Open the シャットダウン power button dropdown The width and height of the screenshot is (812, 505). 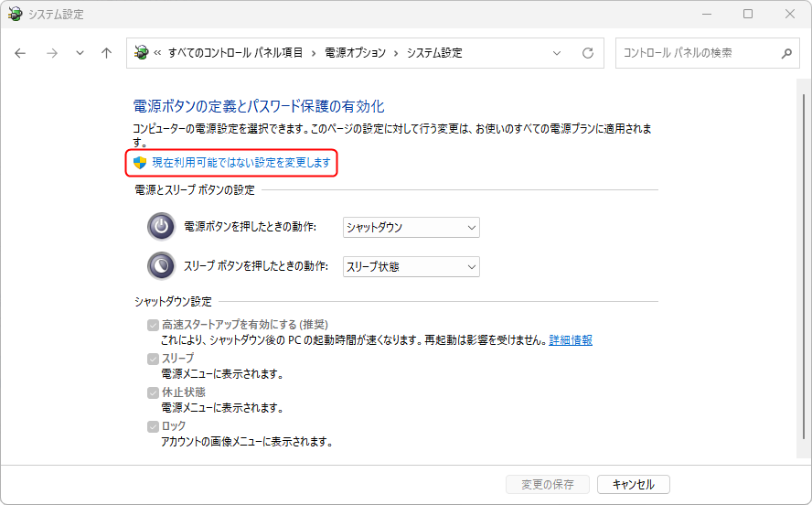[411, 228]
